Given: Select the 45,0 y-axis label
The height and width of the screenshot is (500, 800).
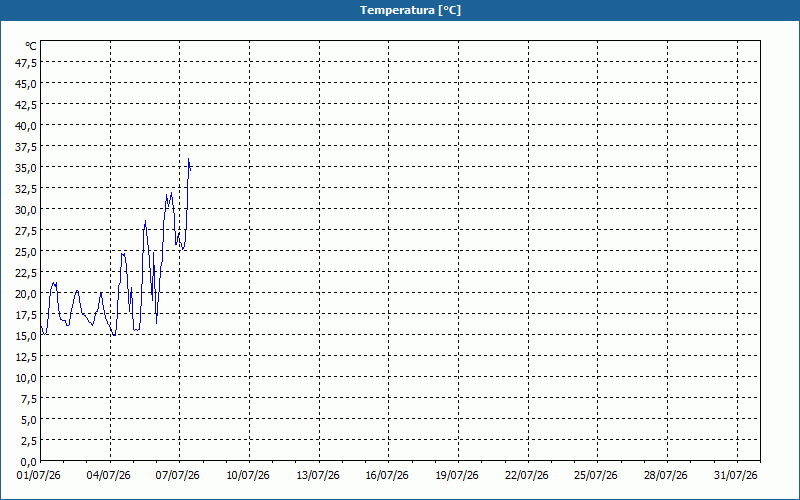Looking at the screenshot, I should [27, 84].
